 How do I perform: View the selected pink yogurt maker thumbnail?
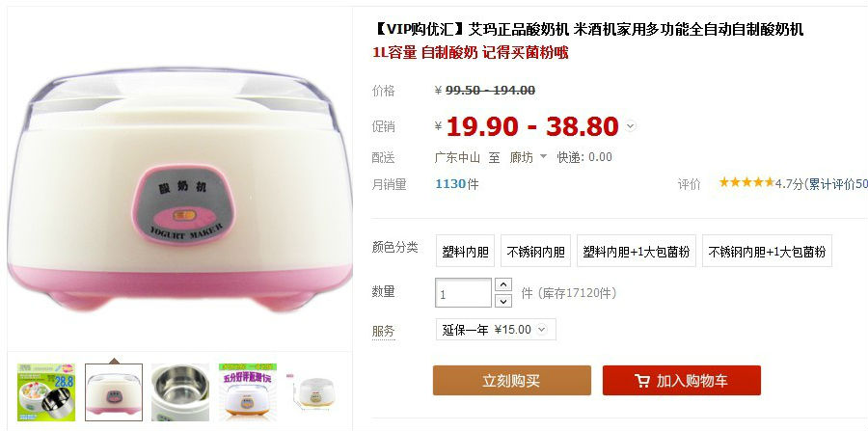click(114, 391)
